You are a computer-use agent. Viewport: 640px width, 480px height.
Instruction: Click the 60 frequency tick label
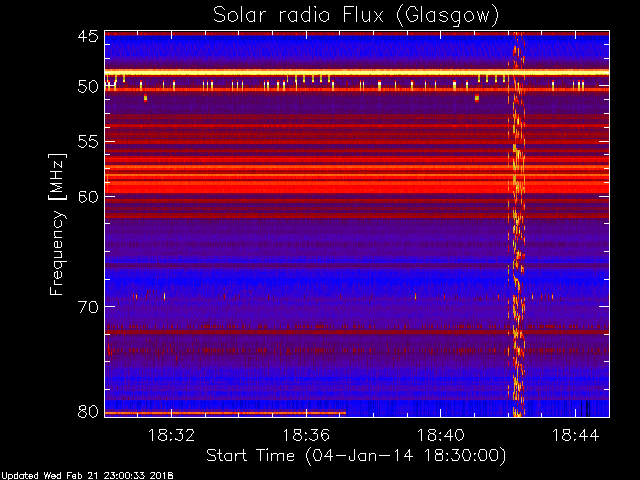[x=88, y=196]
